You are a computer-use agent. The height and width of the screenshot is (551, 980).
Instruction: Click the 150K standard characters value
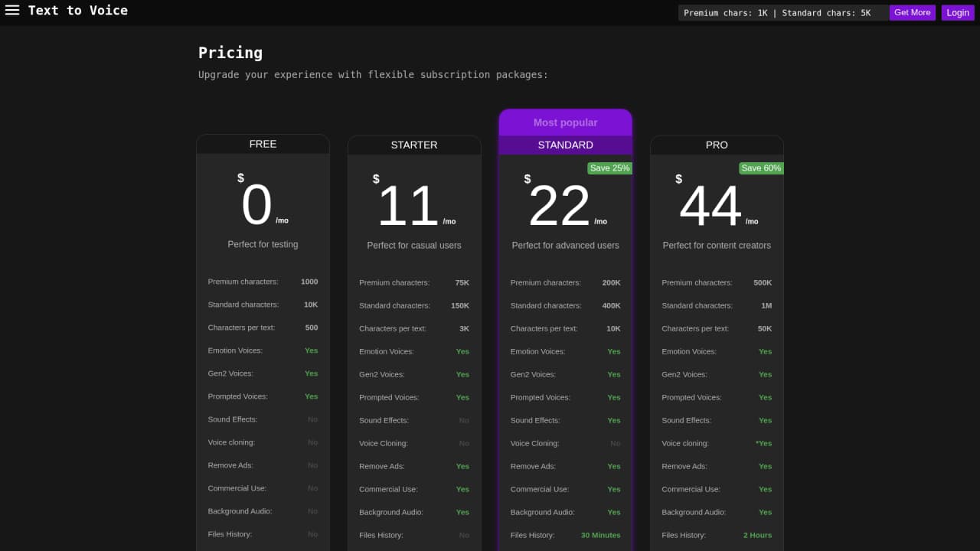[x=460, y=305]
